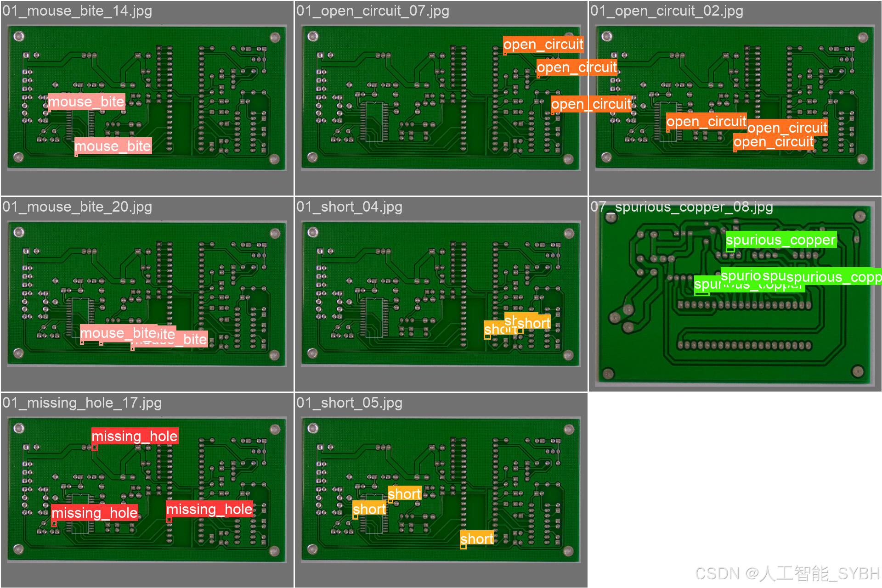Image resolution: width=882 pixels, height=588 pixels.
Task: Click top-left mounting hole of mouse_bite_14 board
Action: tap(19, 36)
